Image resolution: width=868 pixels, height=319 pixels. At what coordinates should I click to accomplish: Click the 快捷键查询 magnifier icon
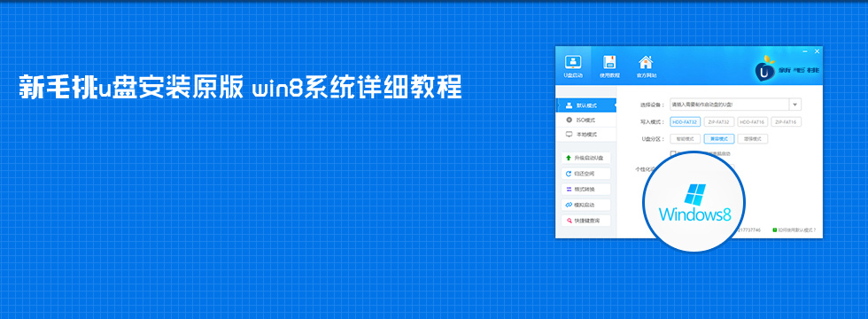coord(568,221)
